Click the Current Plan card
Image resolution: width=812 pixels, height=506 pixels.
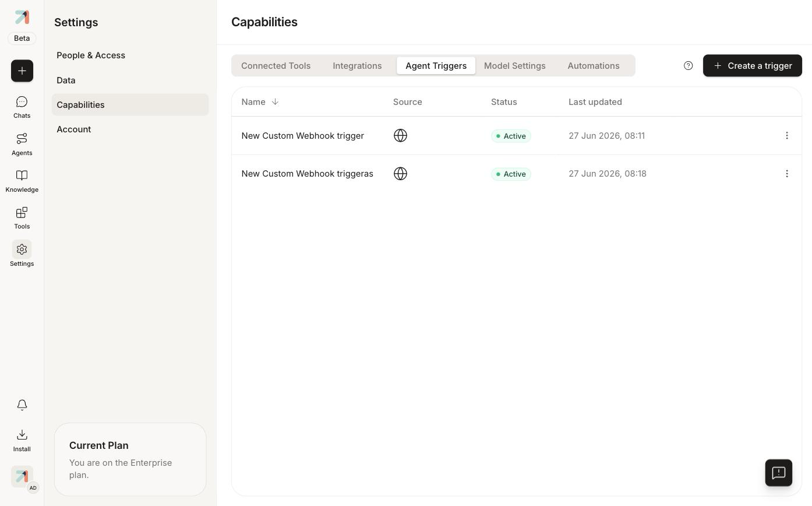130,459
